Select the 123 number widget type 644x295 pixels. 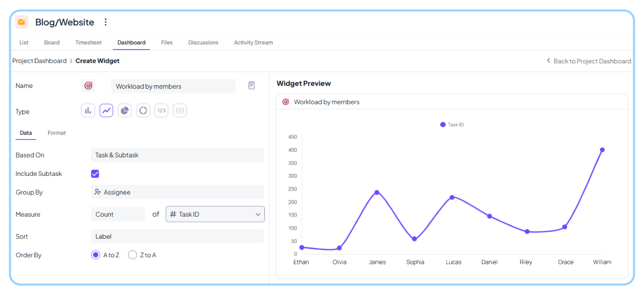(161, 110)
